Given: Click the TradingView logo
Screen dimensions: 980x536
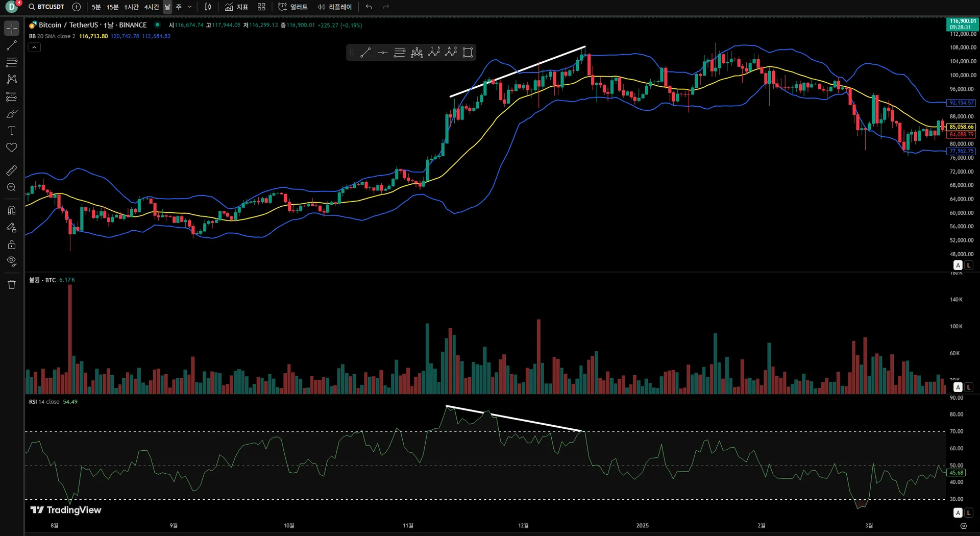Looking at the screenshot, I should 66,510.
